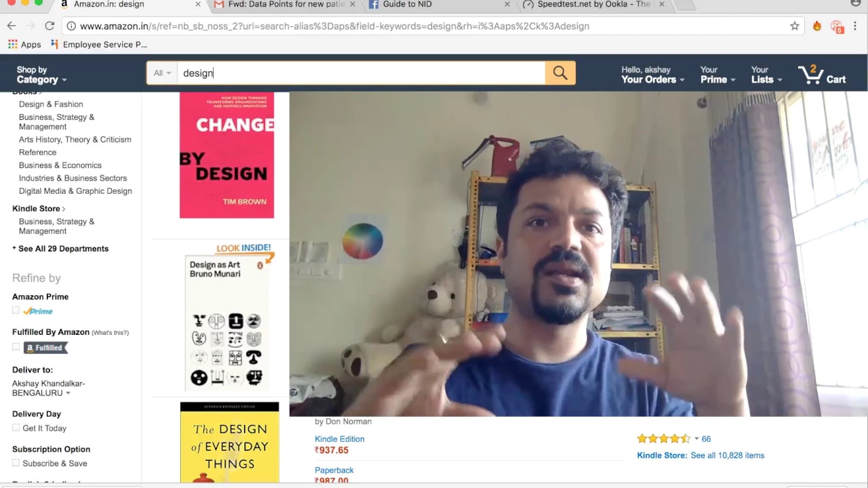
Task: Close the Amazon.in: design tab
Action: point(198,4)
